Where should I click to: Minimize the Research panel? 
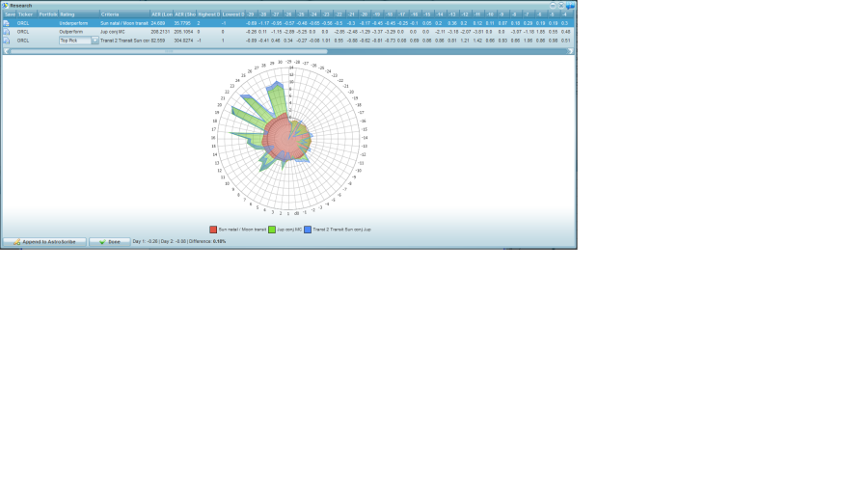[554, 5]
